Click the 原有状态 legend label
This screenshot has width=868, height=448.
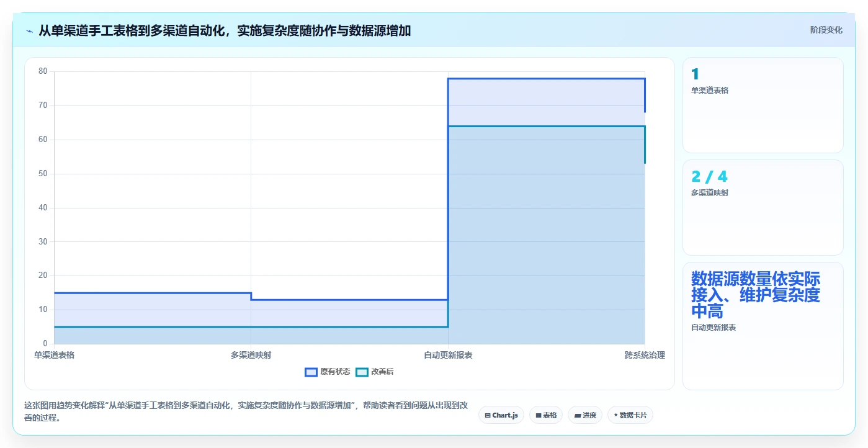click(x=335, y=372)
